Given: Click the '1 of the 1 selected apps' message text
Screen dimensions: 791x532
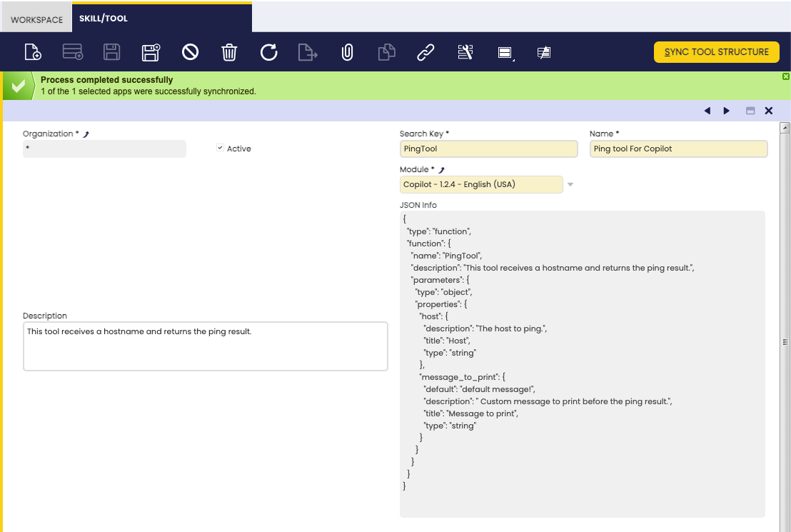Looking at the screenshot, I should click(148, 91).
